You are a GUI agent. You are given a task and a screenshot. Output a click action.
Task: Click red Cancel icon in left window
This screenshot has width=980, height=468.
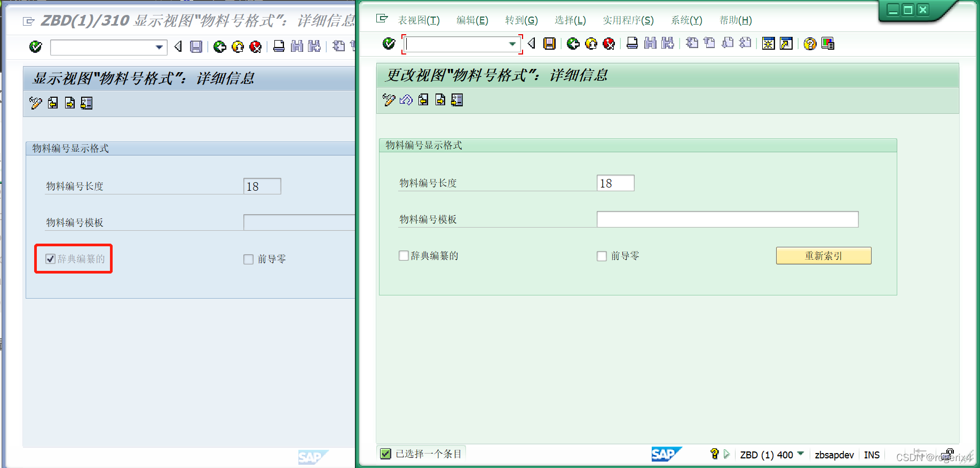coord(256,47)
